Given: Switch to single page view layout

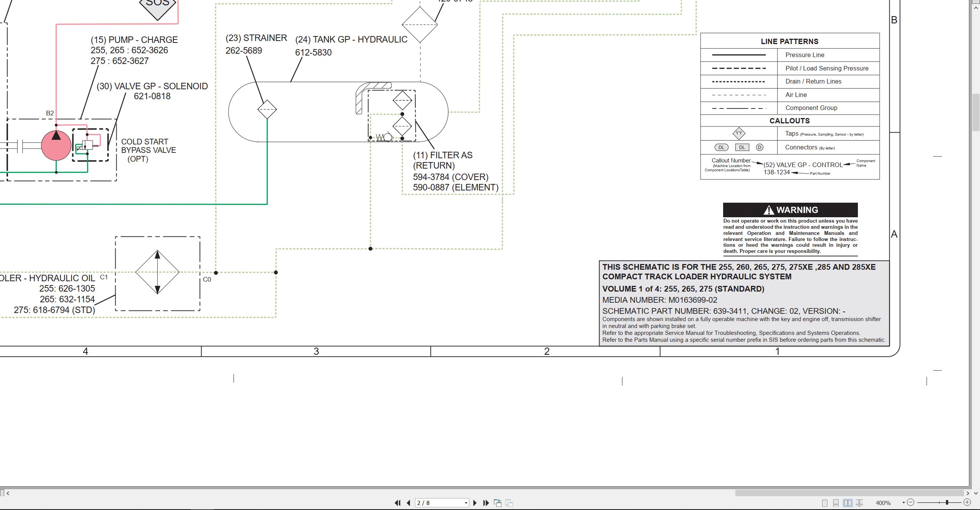Looking at the screenshot, I should [825, 503].
